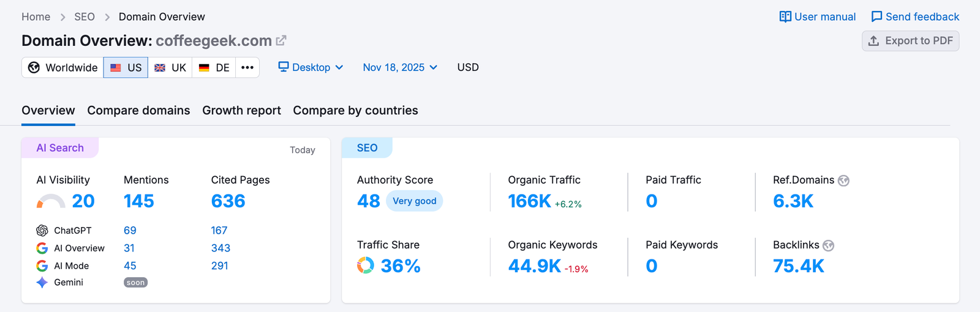Screen dimensions: 980x312
Task: Click the Google AI Mode icon
Action: (x=42, y=266)
